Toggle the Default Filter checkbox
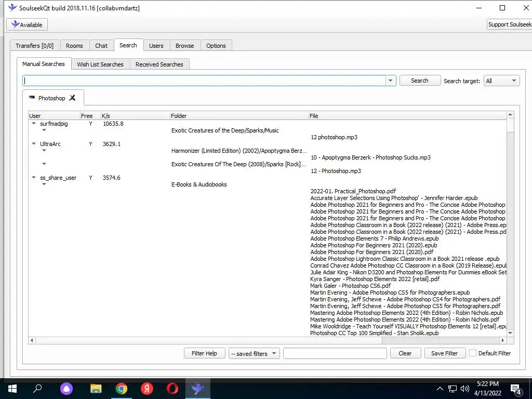This screenshot has width=532, height=399. [x=473, y=353]
